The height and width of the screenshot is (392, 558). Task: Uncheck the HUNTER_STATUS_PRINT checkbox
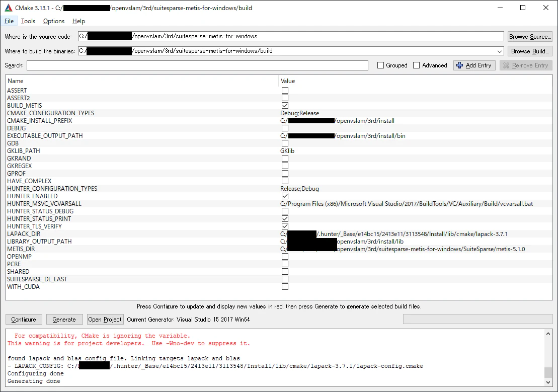(285, 218)
